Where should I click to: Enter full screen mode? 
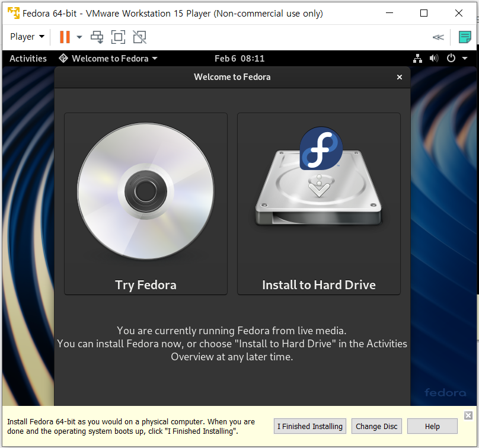(118, 37)
